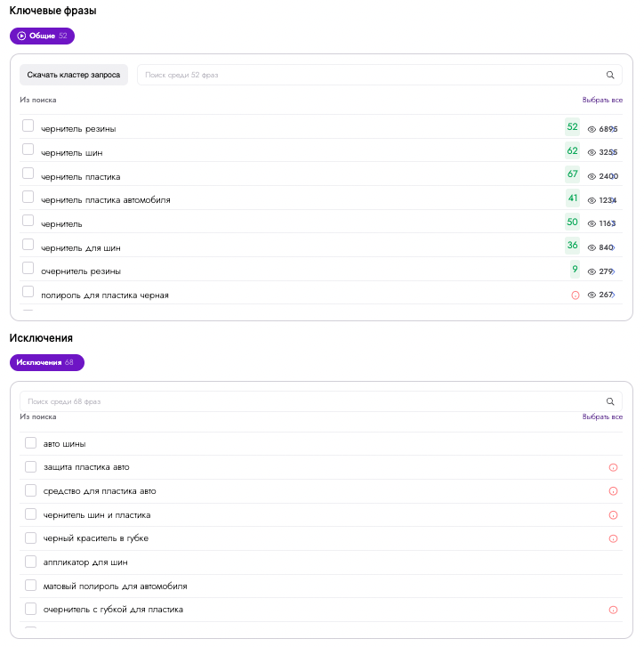644x647 pixels.
Task: Click eye icon for чернитель резины
Action: 592,129
